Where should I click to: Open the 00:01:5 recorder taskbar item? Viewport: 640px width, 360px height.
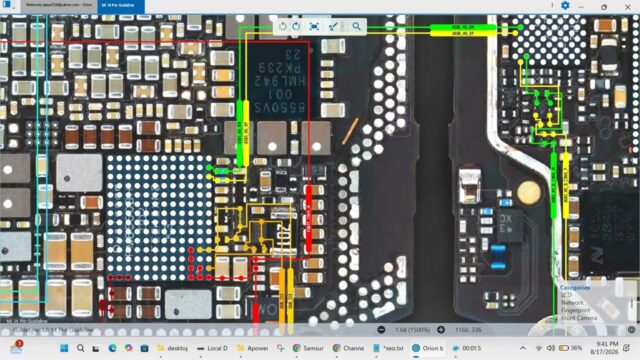(467, 348)
